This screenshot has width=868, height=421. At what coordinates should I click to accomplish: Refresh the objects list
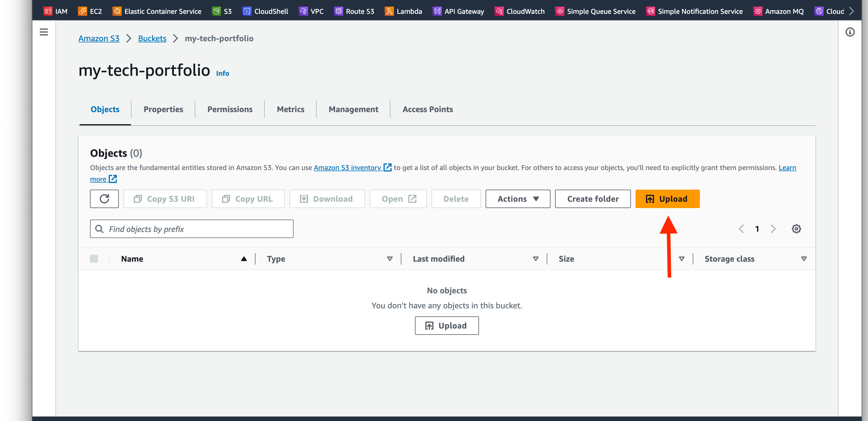point(104,199)
